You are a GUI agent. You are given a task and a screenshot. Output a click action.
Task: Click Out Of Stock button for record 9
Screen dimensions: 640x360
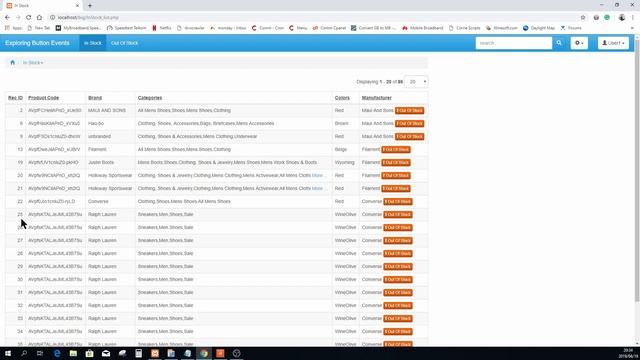tap(409, 137)
